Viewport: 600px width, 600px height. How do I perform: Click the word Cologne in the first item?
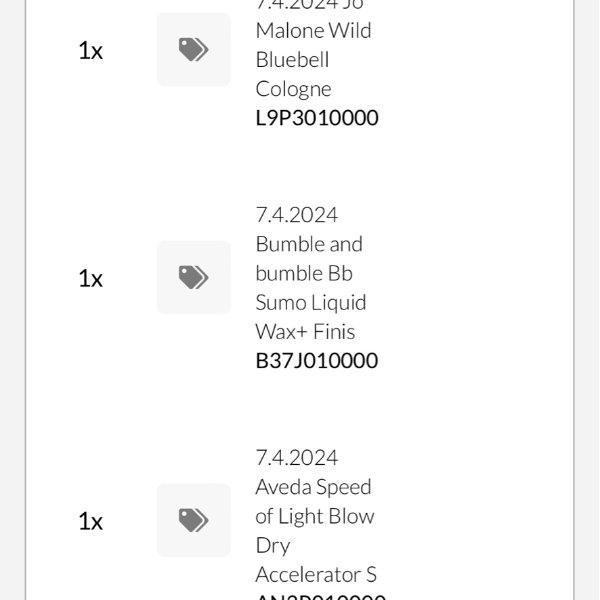[293, 89]
